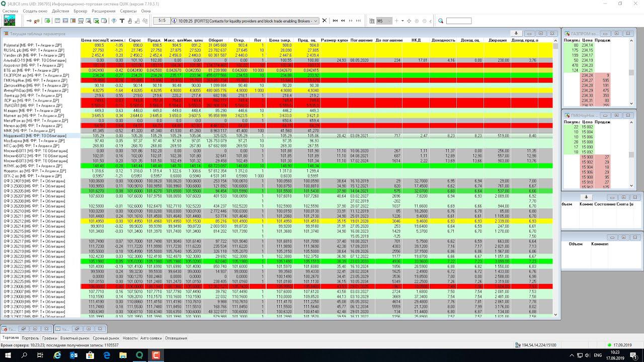Click the anchor button on parameters table
Viewport: 644px width, 362px height.
516,33
